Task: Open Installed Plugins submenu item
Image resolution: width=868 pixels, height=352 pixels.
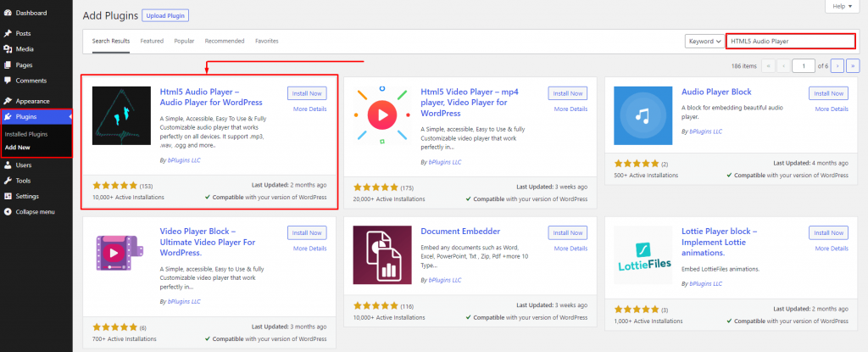Action: tap(26, 134)
